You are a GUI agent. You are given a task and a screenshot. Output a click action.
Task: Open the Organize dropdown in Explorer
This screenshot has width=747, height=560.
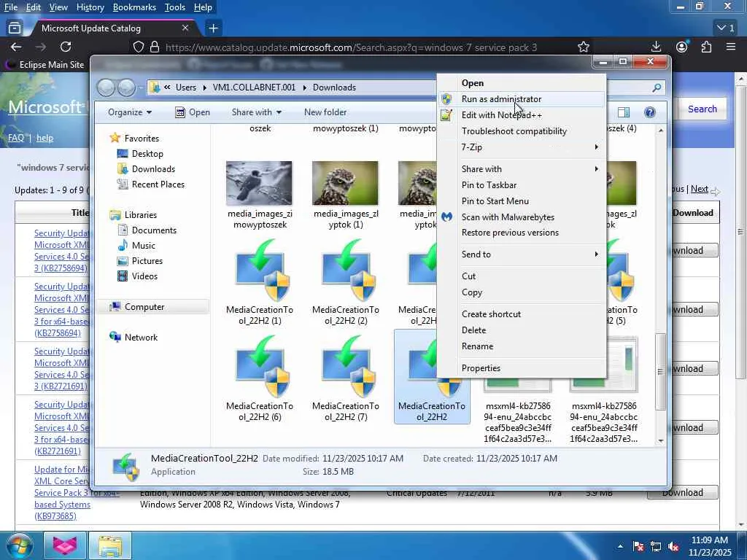(x=130, y=112)
